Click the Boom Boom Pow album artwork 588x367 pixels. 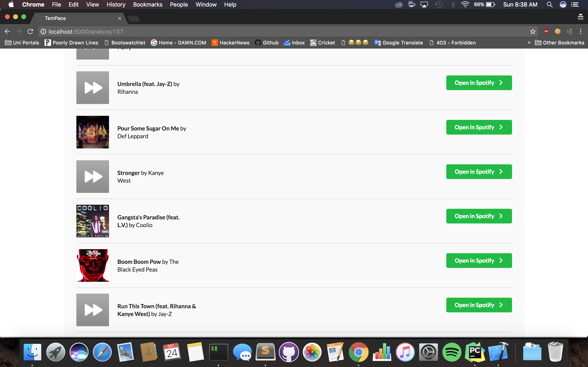[92, 265]
